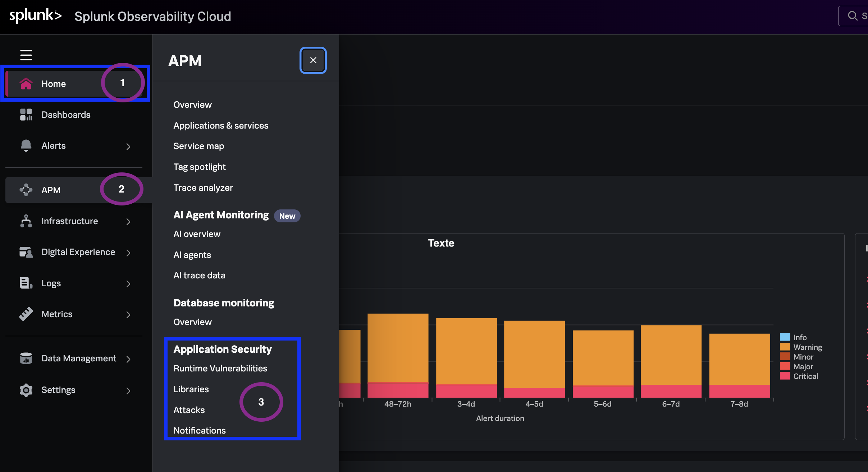This screenshot has width=868, height=472.
Task: Open Tag spotlight
Action: pos(200,167)
